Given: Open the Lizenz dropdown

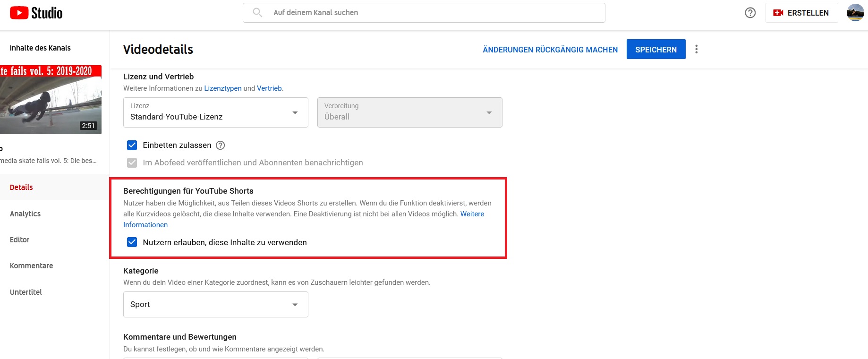Looking at the screenshot, I should pos(215,112).
